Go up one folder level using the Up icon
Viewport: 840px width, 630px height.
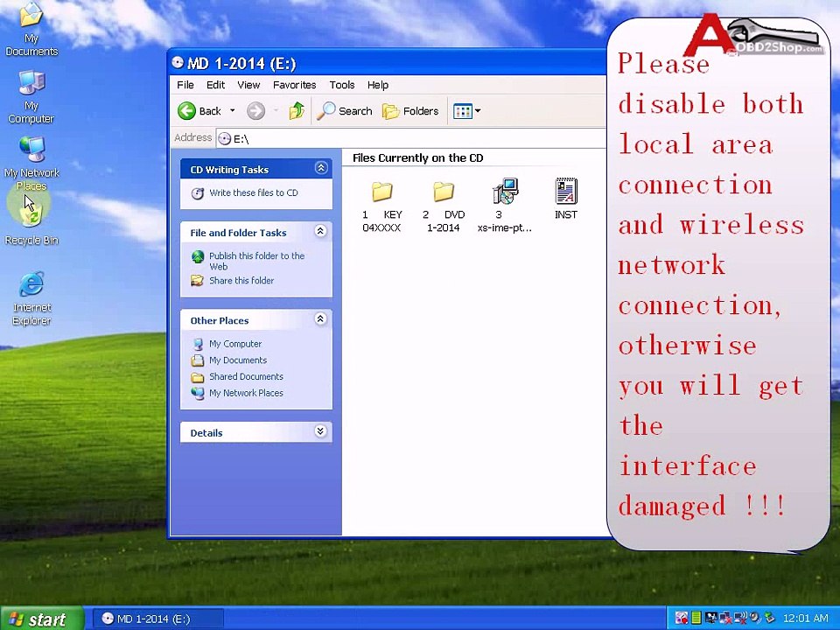[x=297, y=111]
